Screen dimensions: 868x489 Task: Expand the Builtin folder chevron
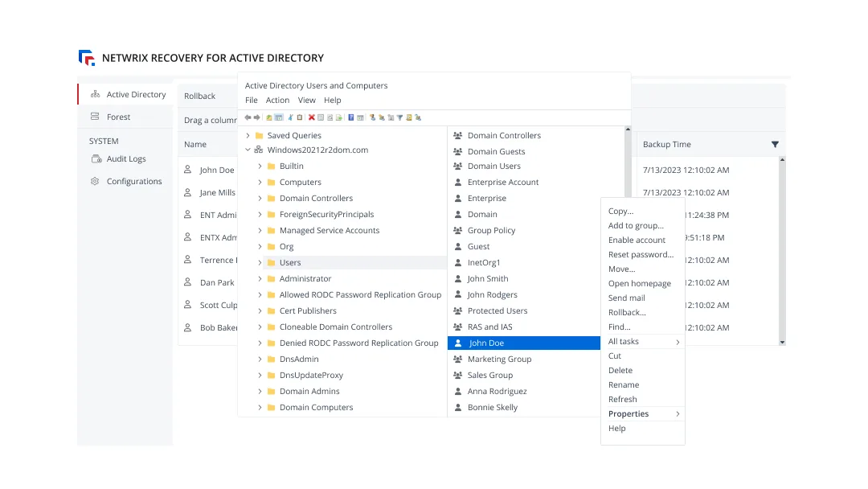pos(260,166)
